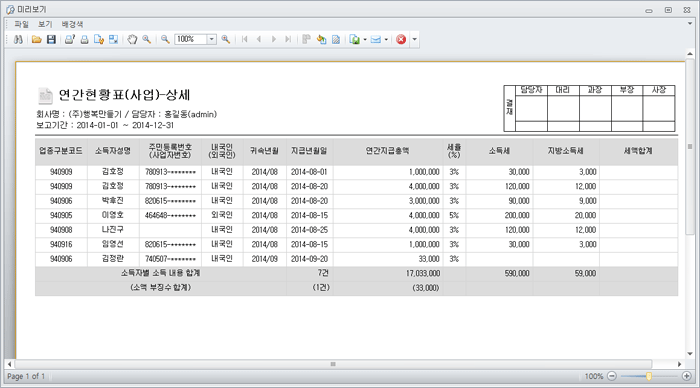Open the 보기 menu
700x388 pixels.
(x=45, y=24)
